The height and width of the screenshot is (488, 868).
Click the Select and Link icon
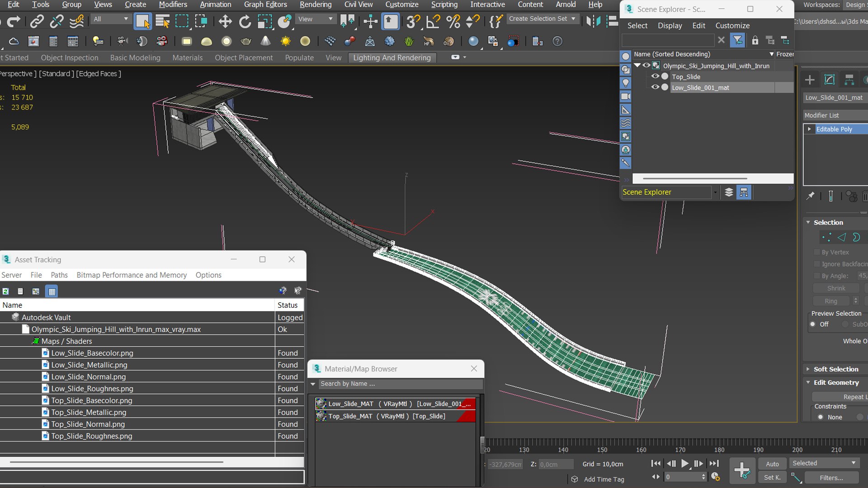click(37, 21)
